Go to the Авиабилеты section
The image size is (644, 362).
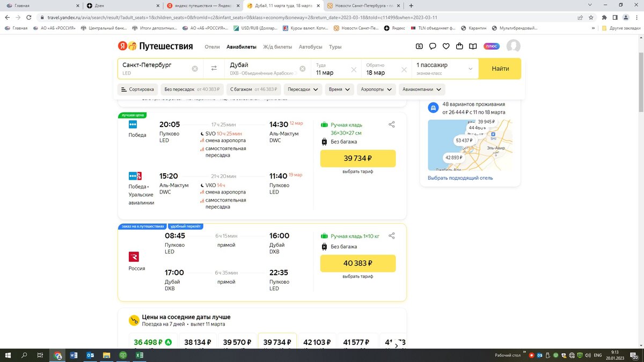pos(241,47)
